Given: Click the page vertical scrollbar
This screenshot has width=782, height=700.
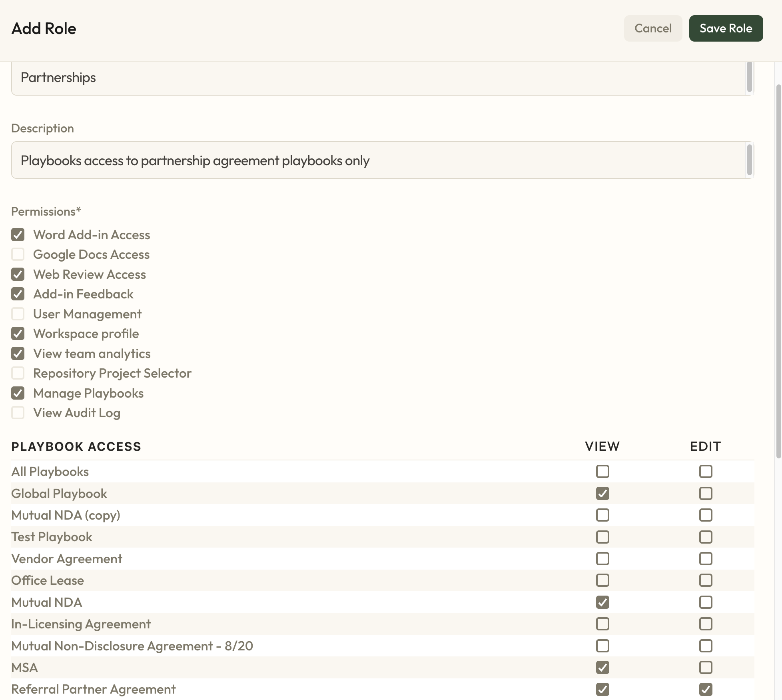Looking at the screenshot, I should click(778, 272).
